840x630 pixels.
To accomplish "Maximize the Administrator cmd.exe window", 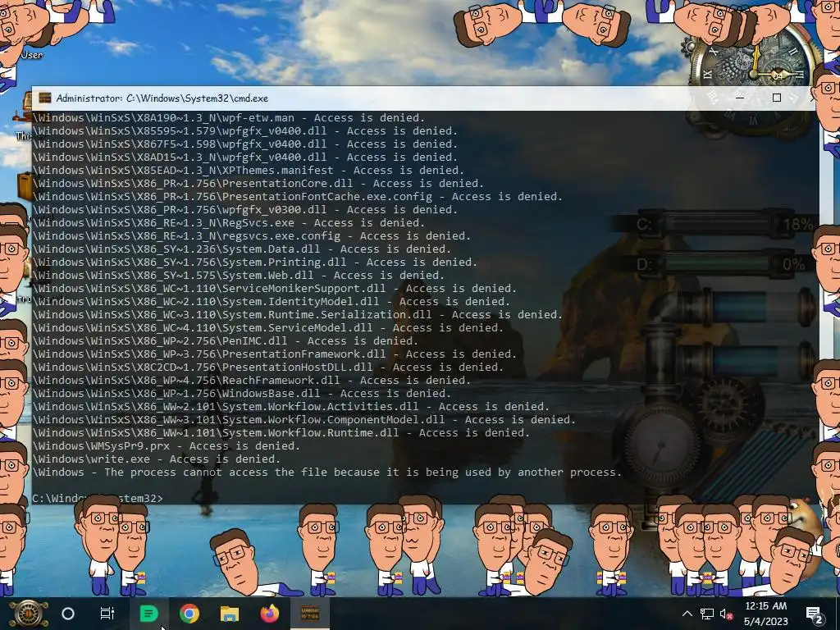I will [x=777, y=98].
